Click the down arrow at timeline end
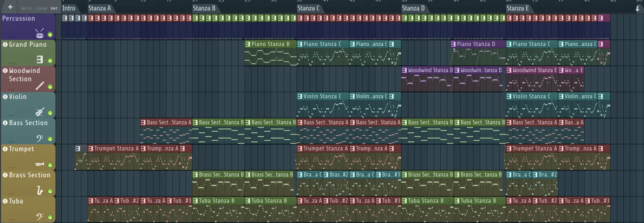The width and height of the screenshot is (644, 223). [637, 9]
